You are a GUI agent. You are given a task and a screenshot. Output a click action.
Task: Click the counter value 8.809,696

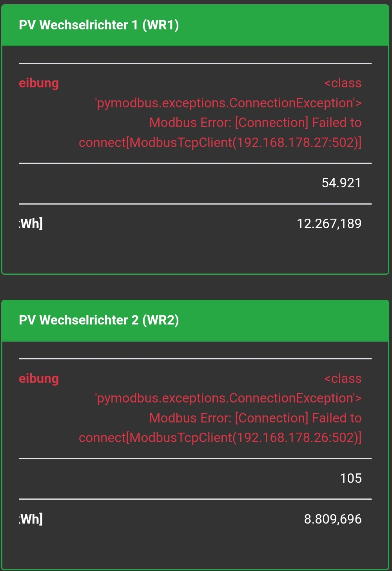tap(332, 519)
